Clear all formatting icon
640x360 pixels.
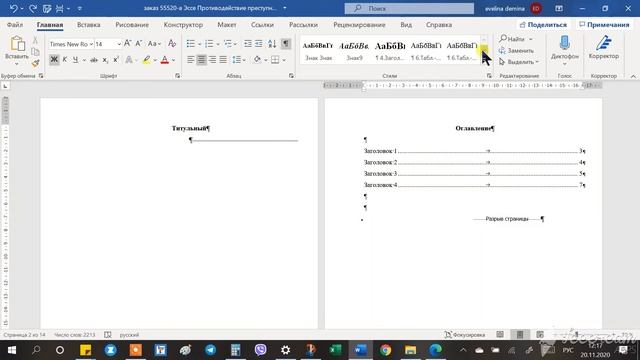172,43
